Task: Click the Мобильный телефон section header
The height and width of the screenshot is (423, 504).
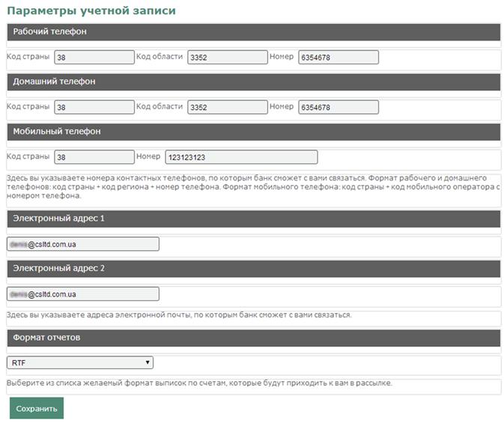Action: click(x=254, y=132)
